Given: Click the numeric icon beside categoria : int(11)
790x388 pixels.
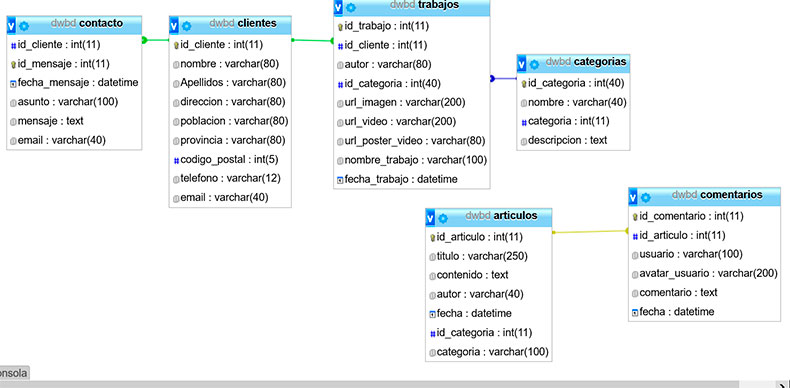Looking at the screenshot, I should (524, 121).
